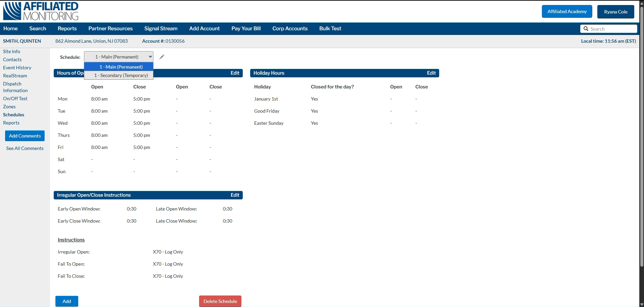Open Ryana Cole user account button

coord(615,12)
